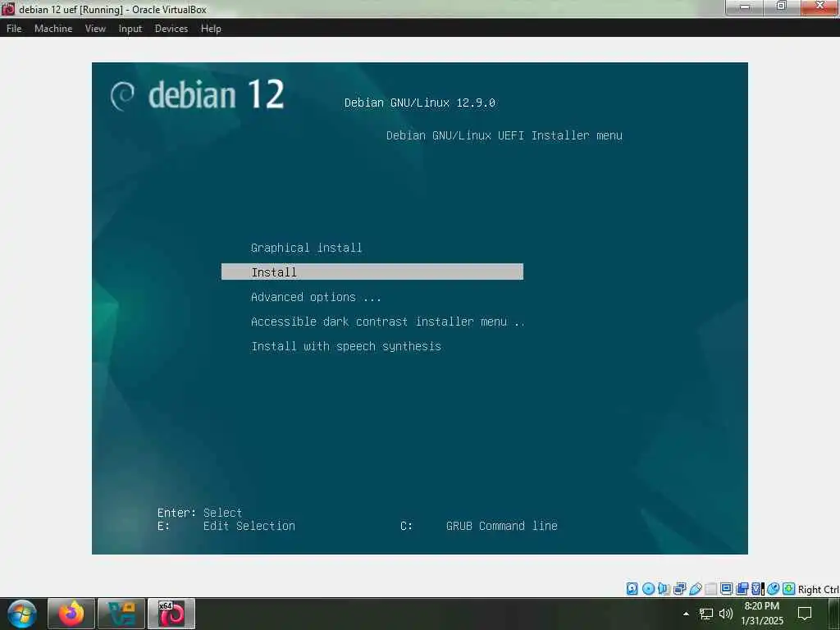Open the notification center icon
840x630 pixels.
point(805,614)
